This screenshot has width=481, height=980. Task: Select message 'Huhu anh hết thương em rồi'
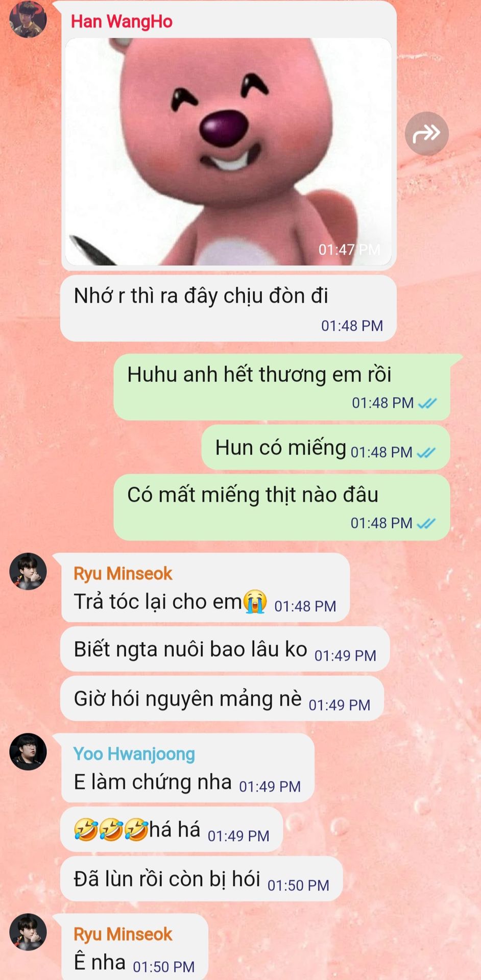tap(282, 387)
